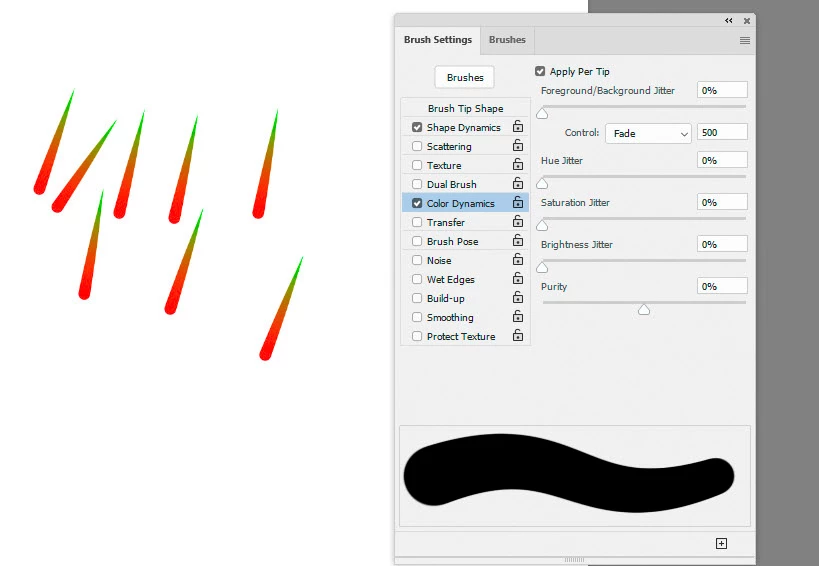
Task: Click the Hue Jitter percentage field
Action: click(x=722, y=160)
